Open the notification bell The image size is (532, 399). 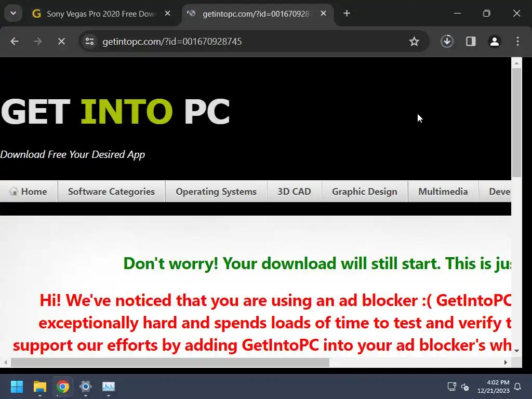click(517, 387)
